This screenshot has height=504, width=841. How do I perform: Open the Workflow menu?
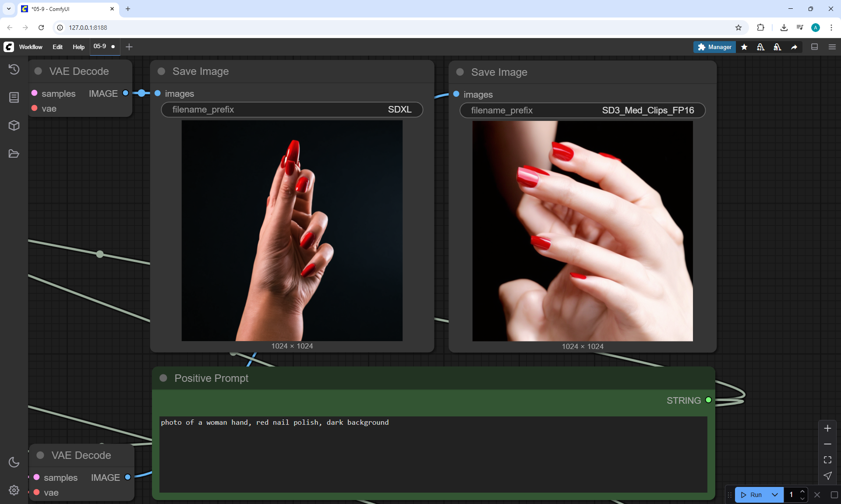click(x=31, y=47)
